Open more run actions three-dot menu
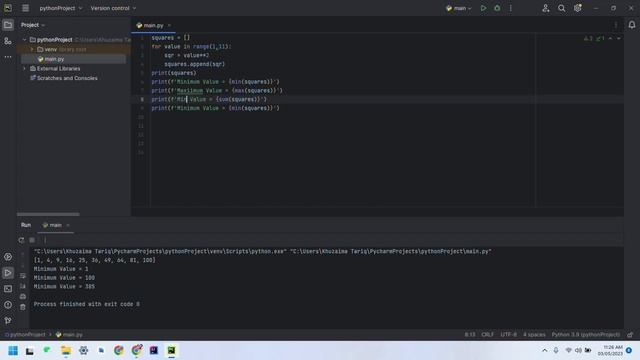 click(511, 8)
